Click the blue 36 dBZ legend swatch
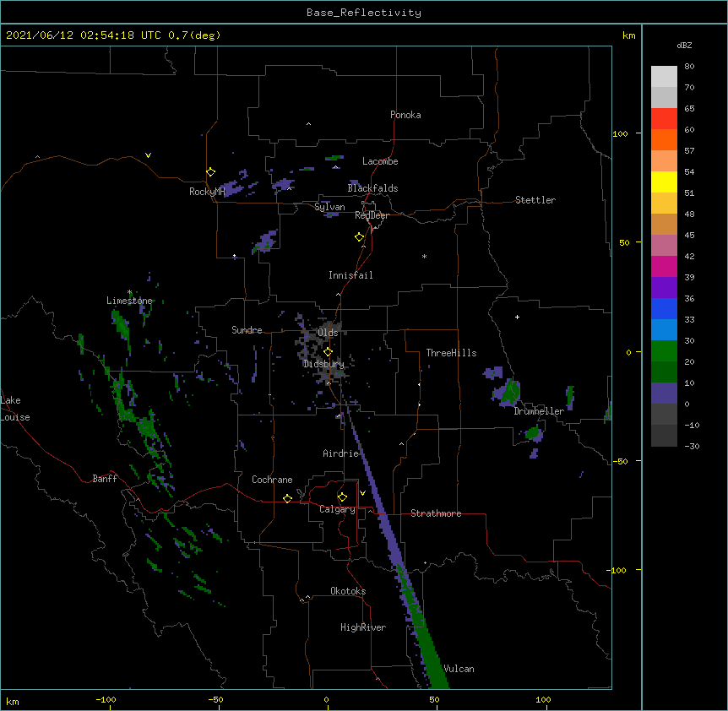Image resolution: width=728 pixels, height=711 pixels. 664,308
